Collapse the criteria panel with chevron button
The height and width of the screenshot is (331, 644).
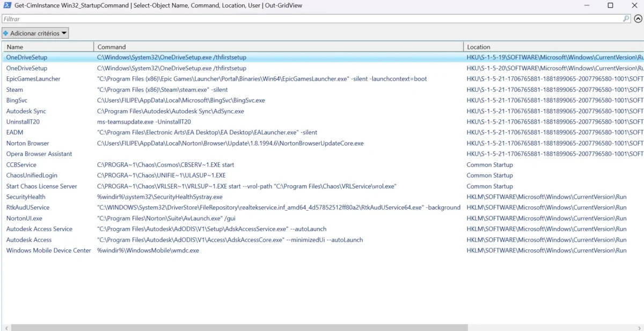[x=638, y=19]
